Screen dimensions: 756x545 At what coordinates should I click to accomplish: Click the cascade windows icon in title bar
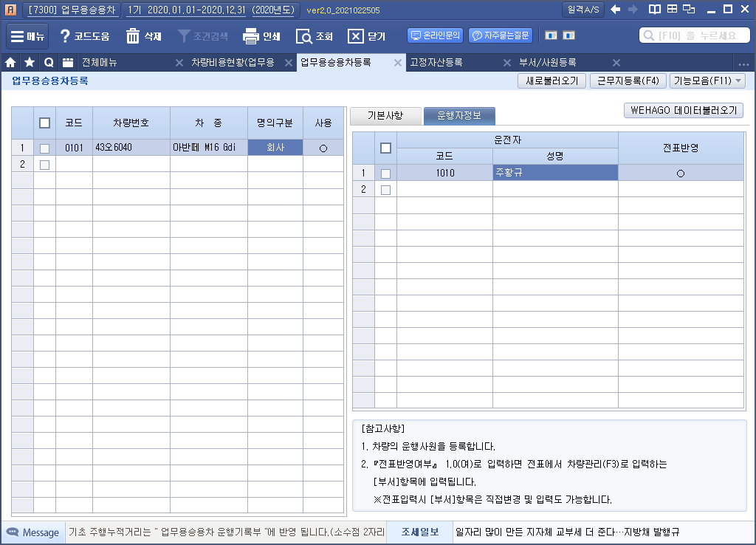(x=689, y=9)
